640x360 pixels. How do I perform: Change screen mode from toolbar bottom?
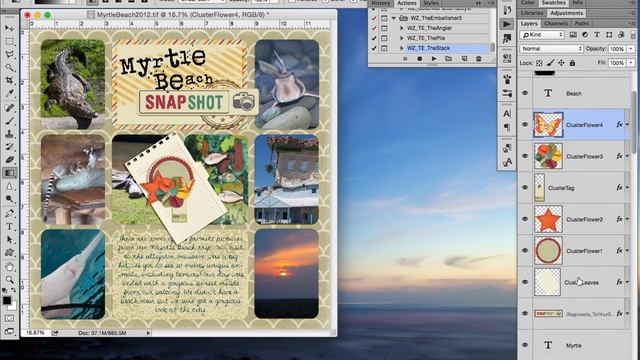tap(9, 331)
